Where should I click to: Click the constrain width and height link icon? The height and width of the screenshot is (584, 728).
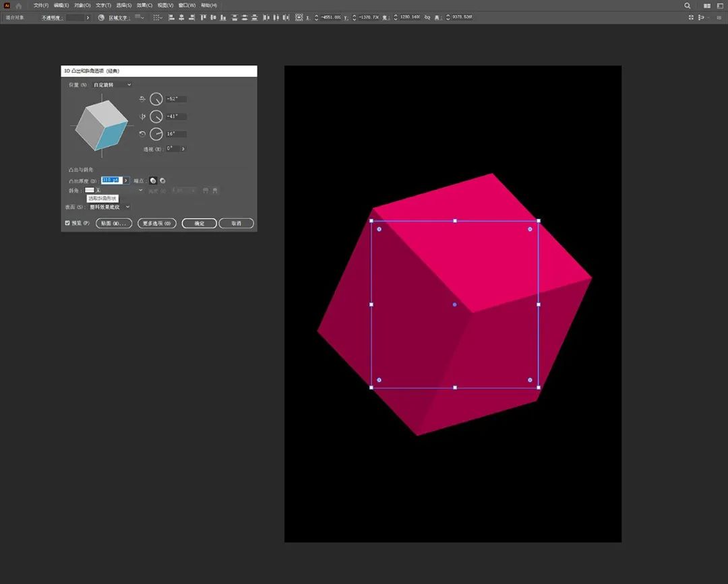tap(427, 17)
